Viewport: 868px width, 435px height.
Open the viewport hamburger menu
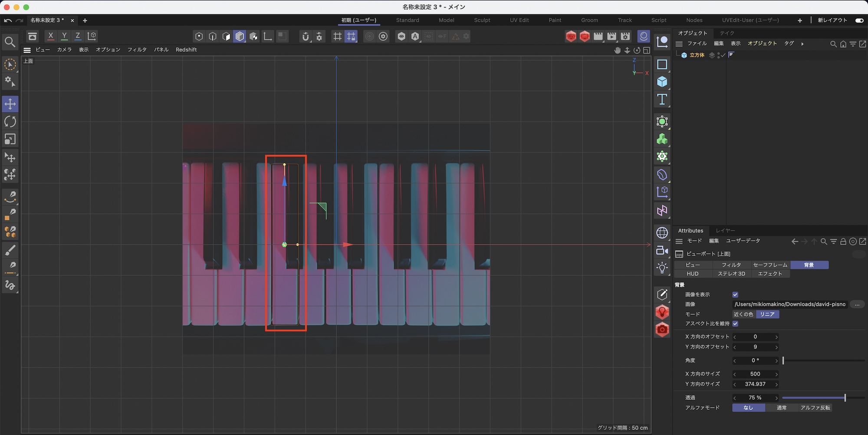point(27,50)
